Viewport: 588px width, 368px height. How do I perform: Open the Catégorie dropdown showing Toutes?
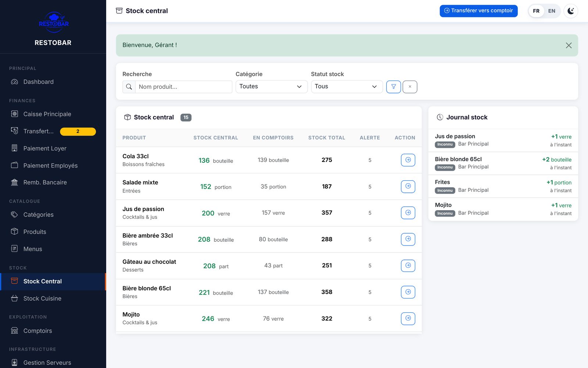click(x=271, y=86)
